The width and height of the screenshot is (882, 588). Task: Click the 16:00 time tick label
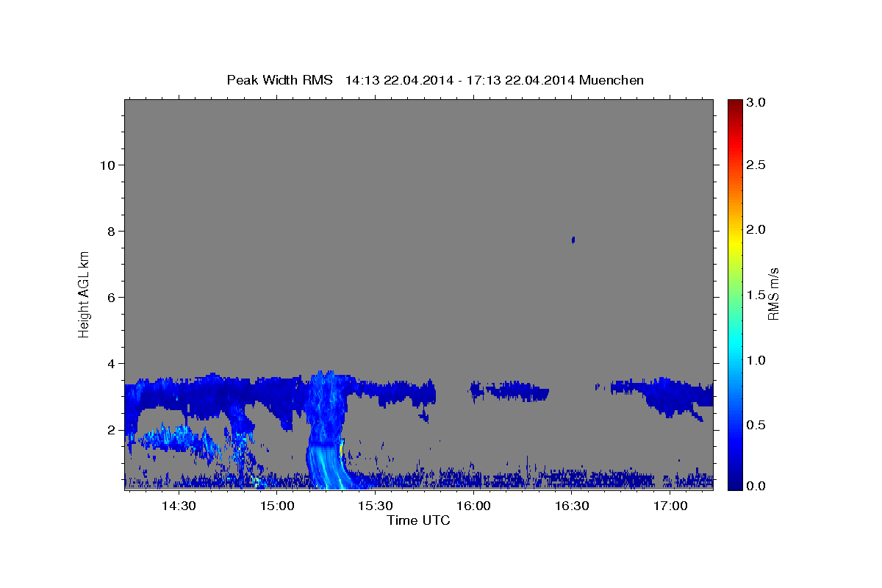click(473, 506)
